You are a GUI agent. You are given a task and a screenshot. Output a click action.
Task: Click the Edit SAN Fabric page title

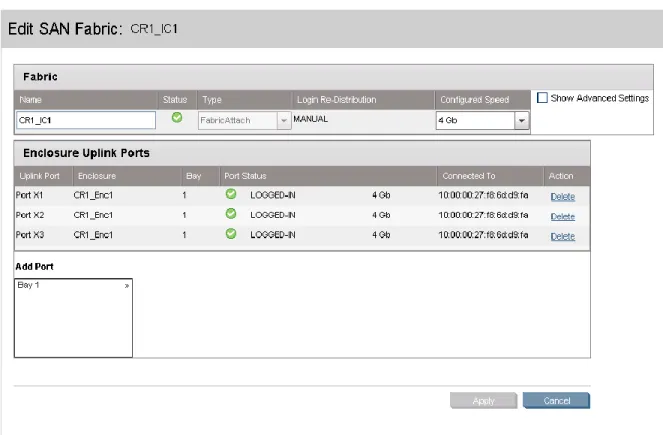point(93,29)
